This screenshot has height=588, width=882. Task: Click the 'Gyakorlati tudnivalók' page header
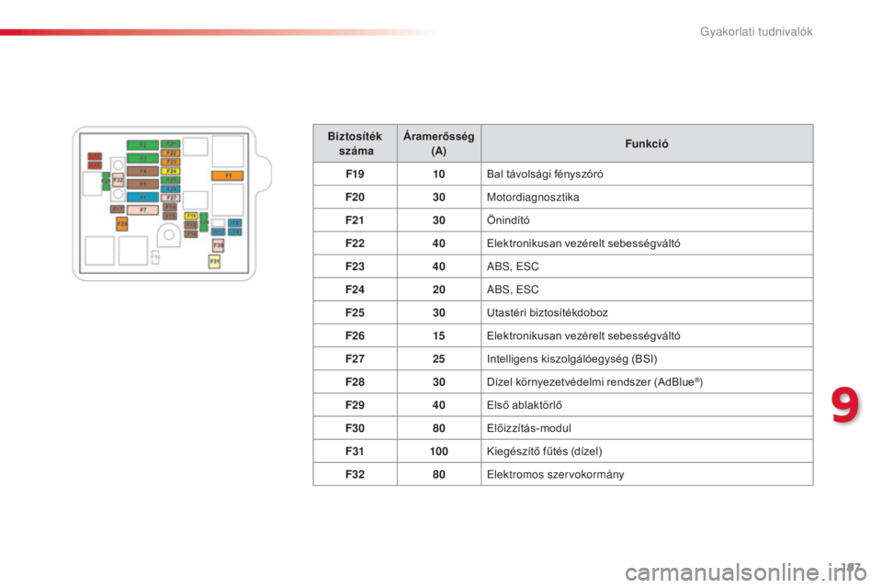pos(756,31)
